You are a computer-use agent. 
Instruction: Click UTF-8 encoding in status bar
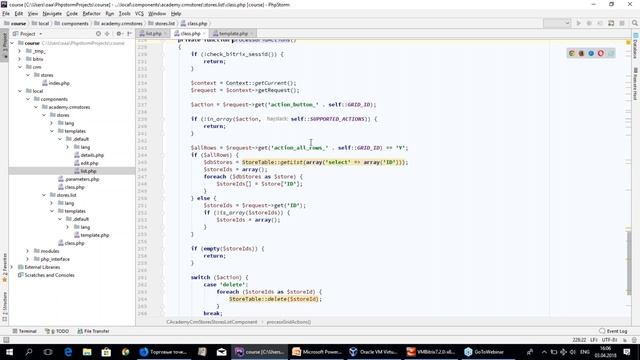[609, 340]
